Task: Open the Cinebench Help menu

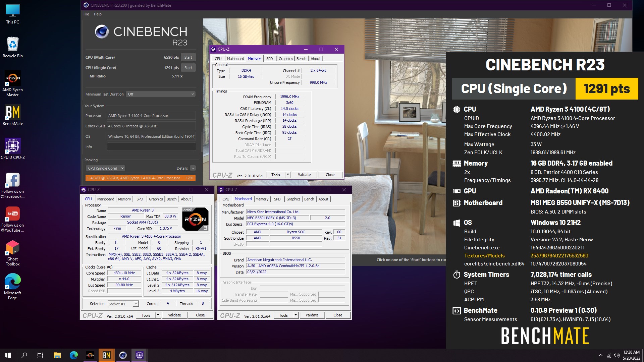Action: [98, 14]
